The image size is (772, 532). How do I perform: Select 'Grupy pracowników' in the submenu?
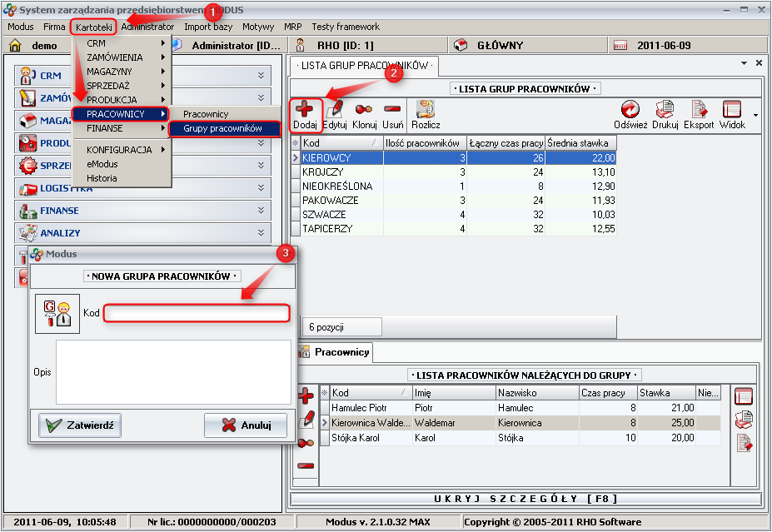(222, 129)
